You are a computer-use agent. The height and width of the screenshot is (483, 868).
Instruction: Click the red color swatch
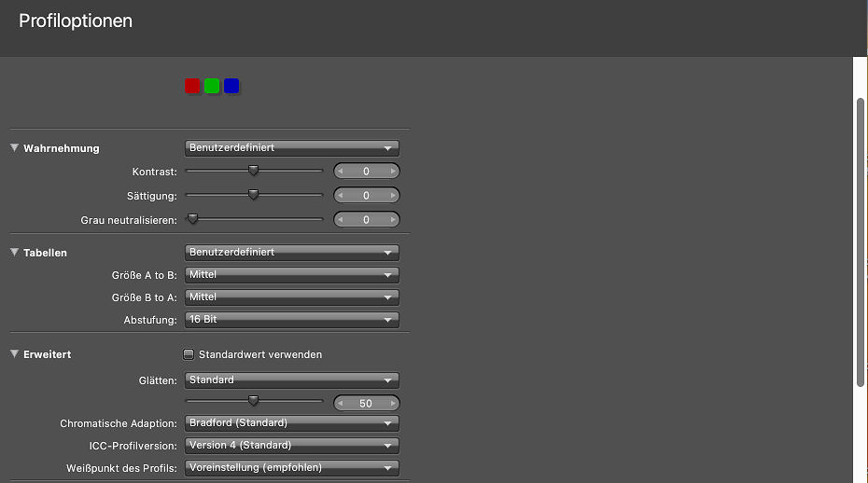[x=192, y=86]
